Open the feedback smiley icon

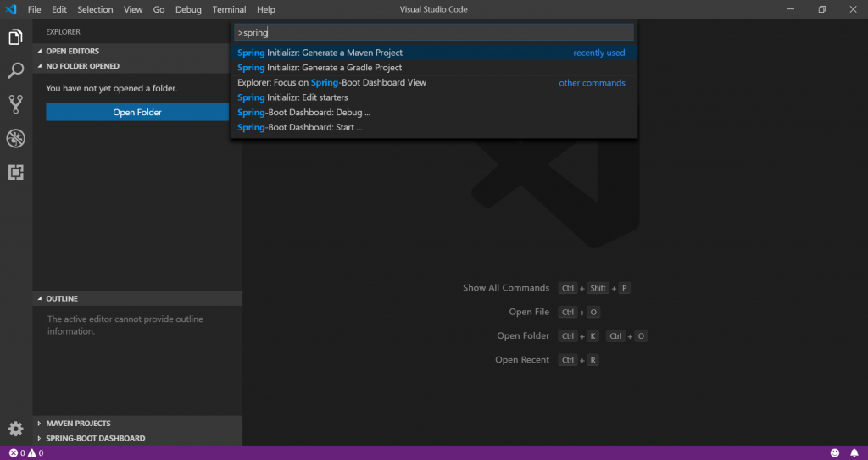(x=835, y=453)
